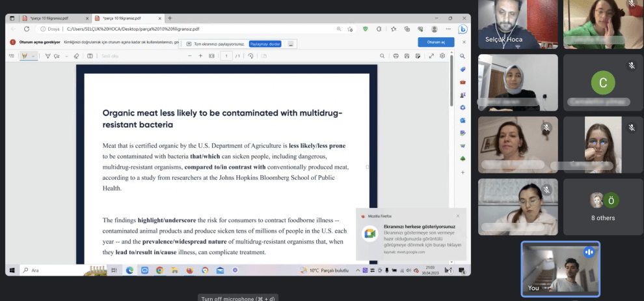Select the highlighter tool in PDF toolbar

[25, 56]
